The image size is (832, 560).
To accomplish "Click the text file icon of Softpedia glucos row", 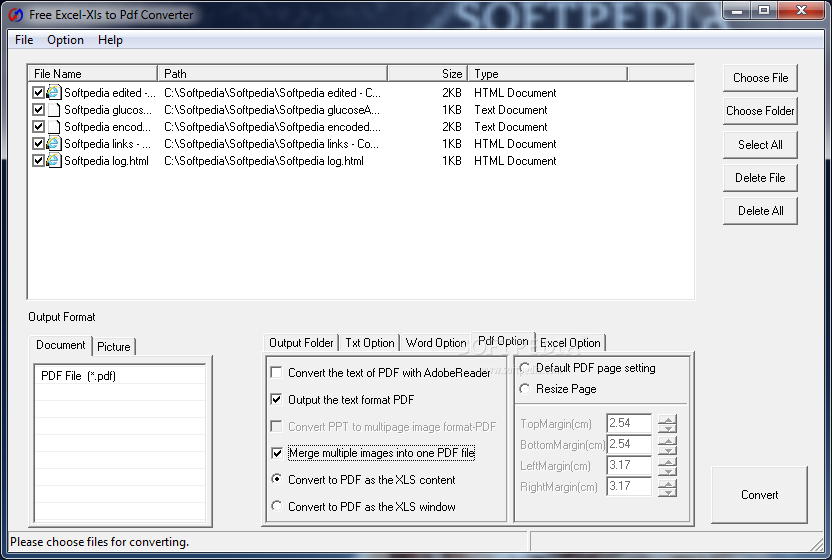I will (x=54, y=110).
